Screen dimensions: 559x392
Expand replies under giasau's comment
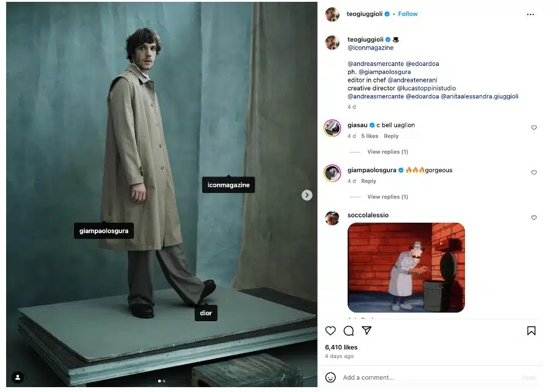click(x=387, y=152)
